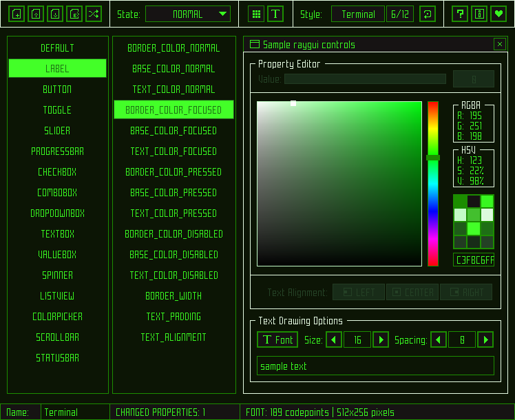515x420 pixels.
Task: Select BUTTON in the controls list
Action: click(57, 90)
